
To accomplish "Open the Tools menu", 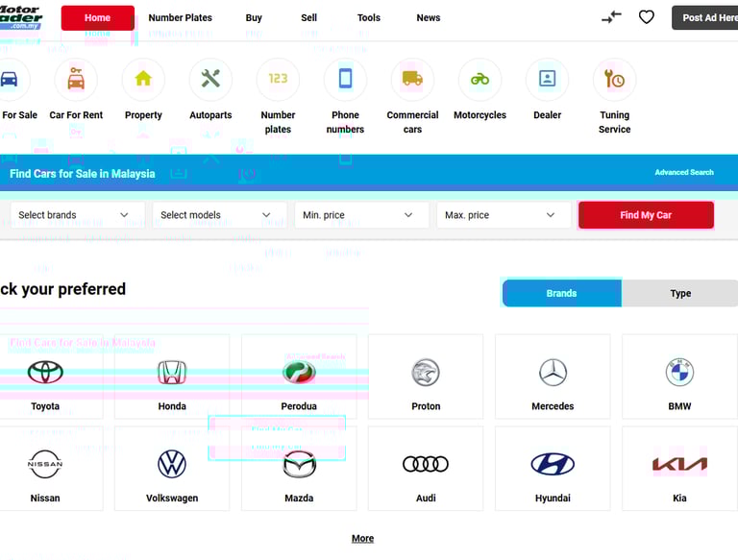I will pos(369,18).
